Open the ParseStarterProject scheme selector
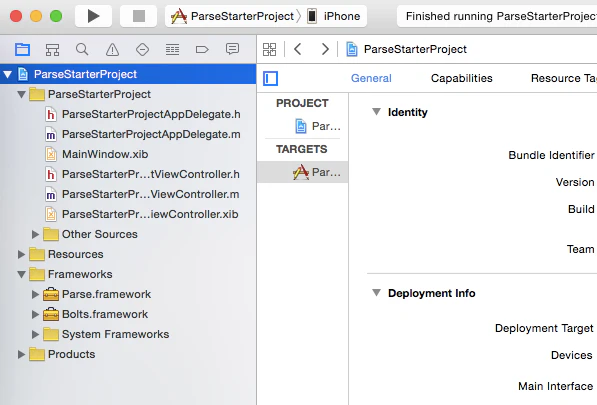The image size is (597, 405). point(233,16)
